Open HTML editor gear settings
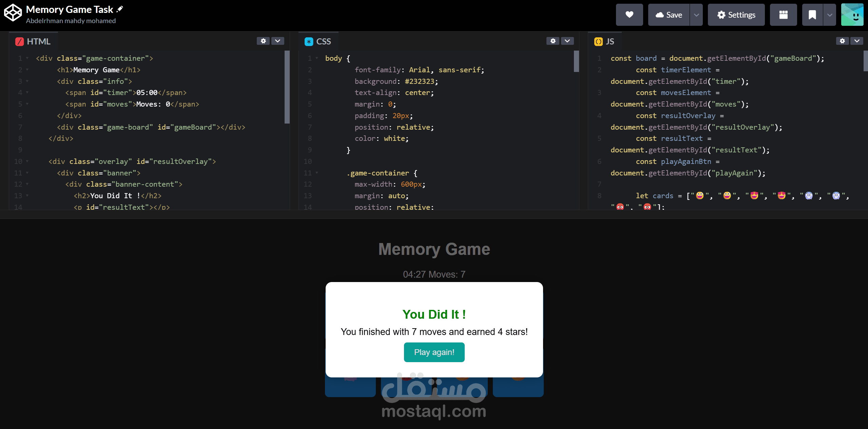868x429 pixels. click(263, 41)
